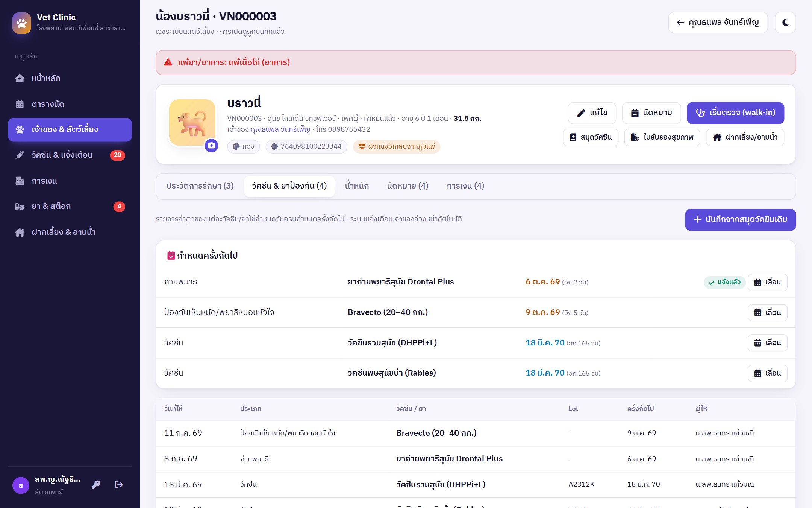
Task: Click the 11 ก.ค. 69 history row date
Action: (x=183, y=433)
